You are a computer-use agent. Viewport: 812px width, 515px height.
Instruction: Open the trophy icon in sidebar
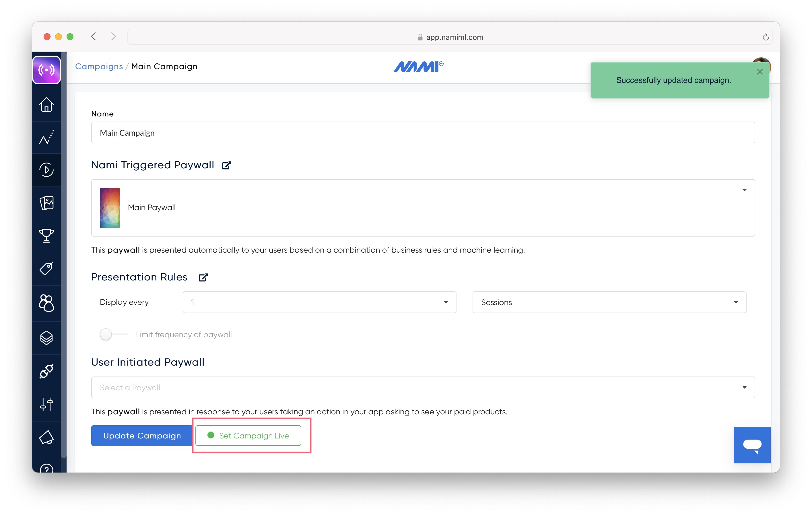46,236
